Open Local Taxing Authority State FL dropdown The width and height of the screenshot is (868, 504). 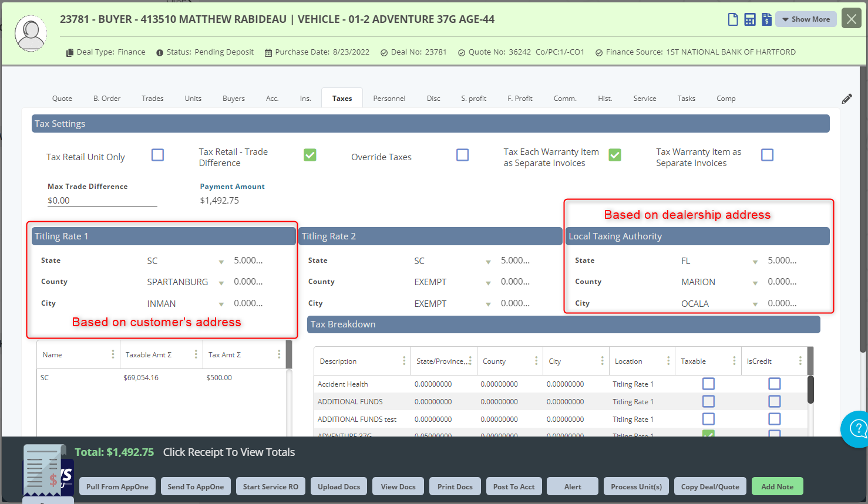coord(755,262)
